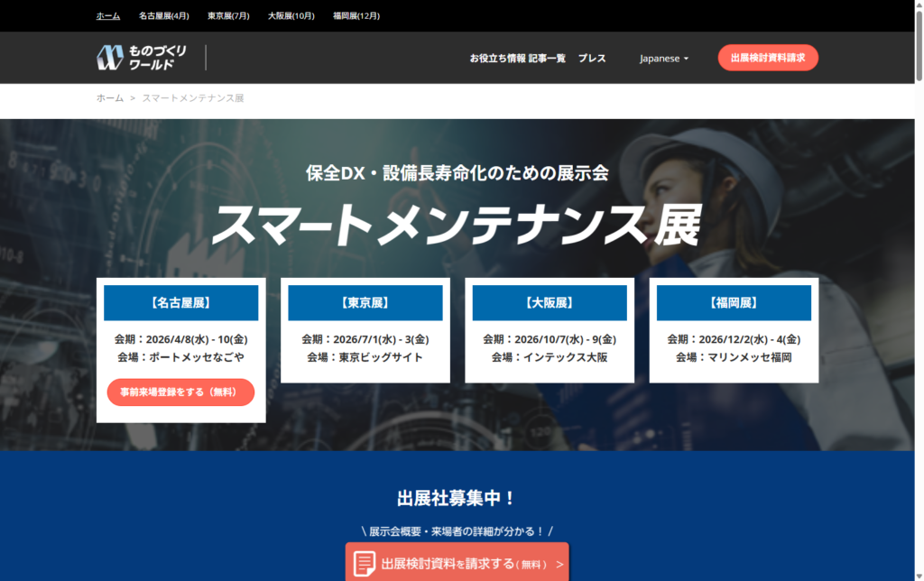Click the 【東京展】 blue heading
The height and width of the screenshot is (581, 924).
(x=365, y=303)
